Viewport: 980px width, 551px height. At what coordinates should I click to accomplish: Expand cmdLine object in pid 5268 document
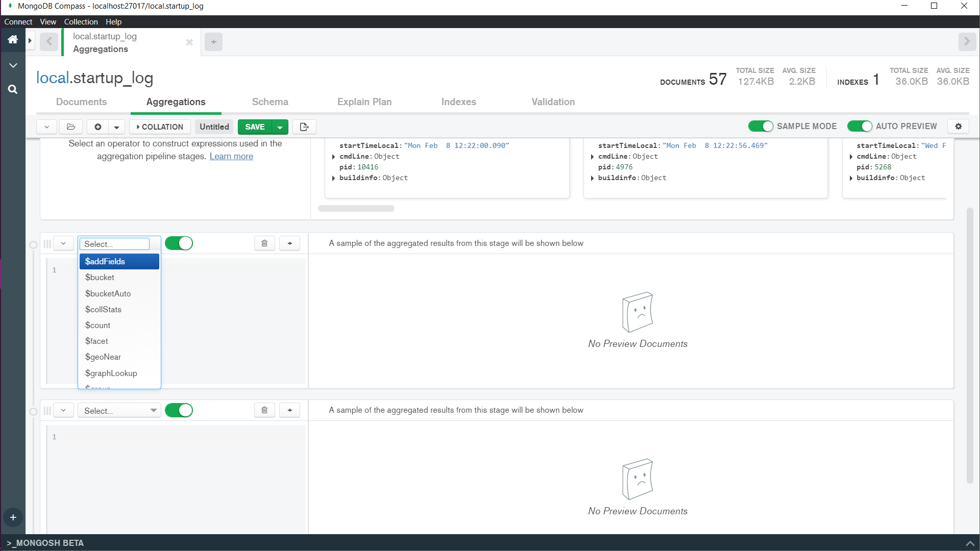point(851,157)
